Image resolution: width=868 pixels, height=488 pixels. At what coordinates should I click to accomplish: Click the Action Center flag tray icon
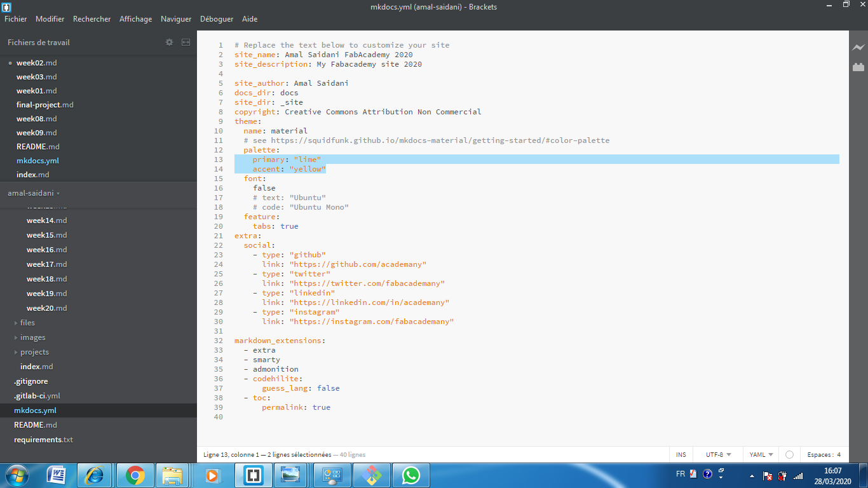pos(767,475)
